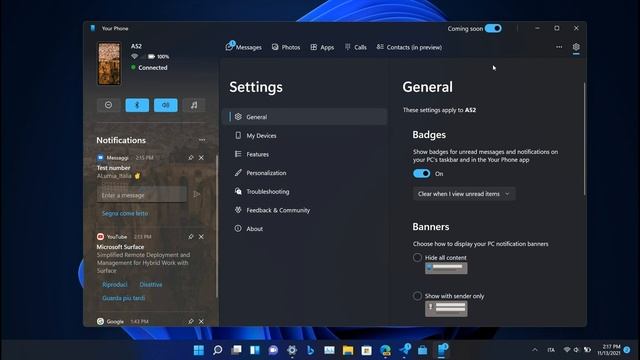Dismiss the Google notification
Screen dimensions: 640x360
click(x=201, y=322)
